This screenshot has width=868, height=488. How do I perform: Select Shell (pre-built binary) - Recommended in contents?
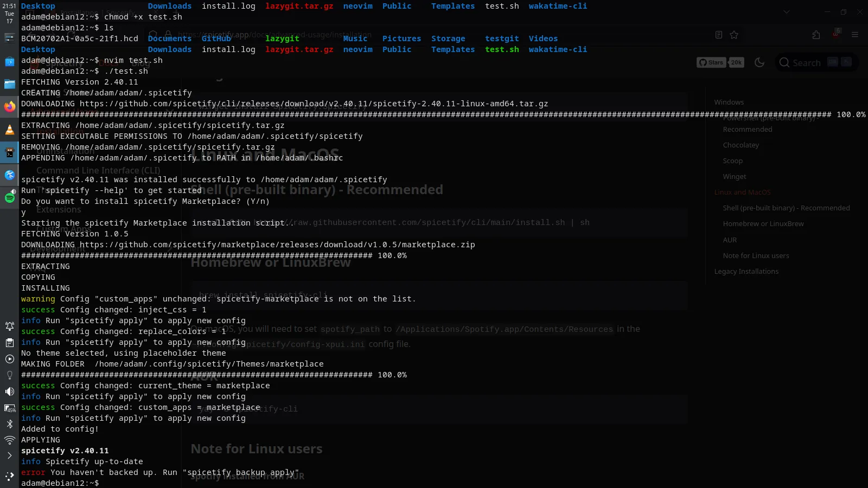(786, 208)
